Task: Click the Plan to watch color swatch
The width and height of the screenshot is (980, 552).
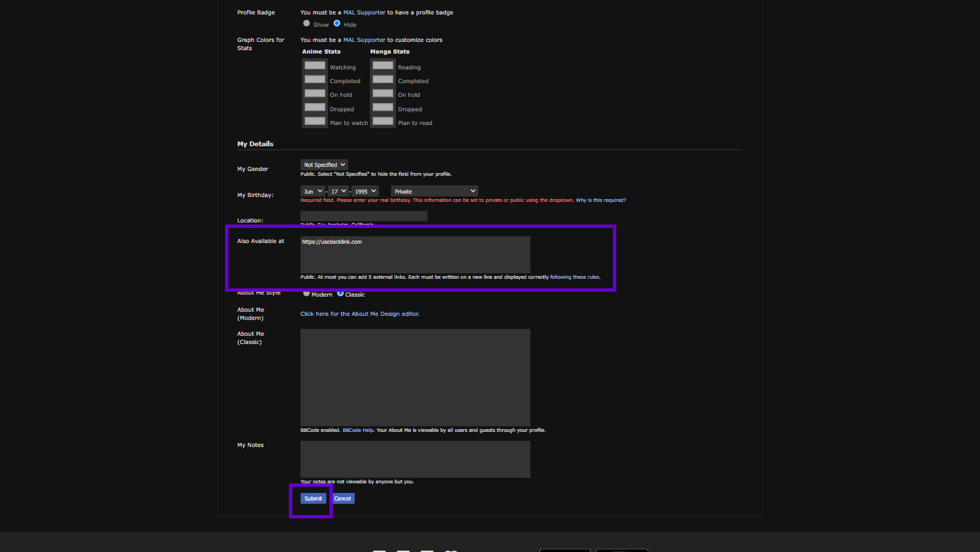Action: click(x=314, y=121)
